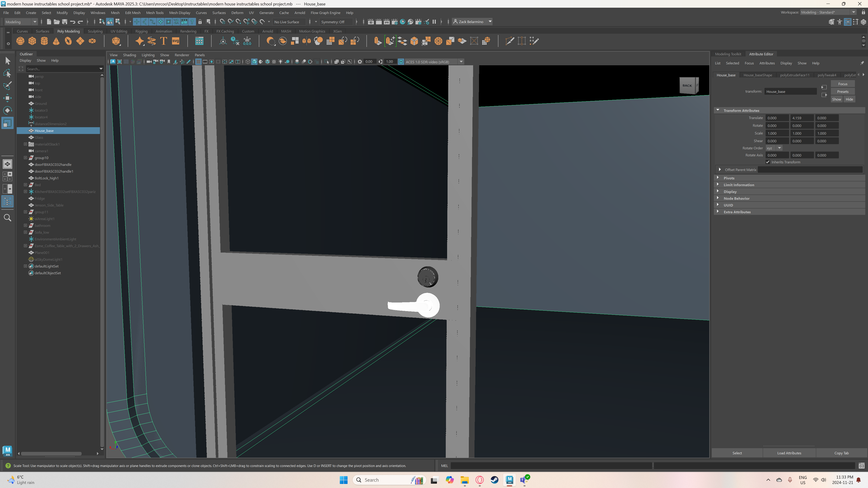Click the Undo arrow in status line
Viewport: 868px width, 488px height.
coord(72,22)
